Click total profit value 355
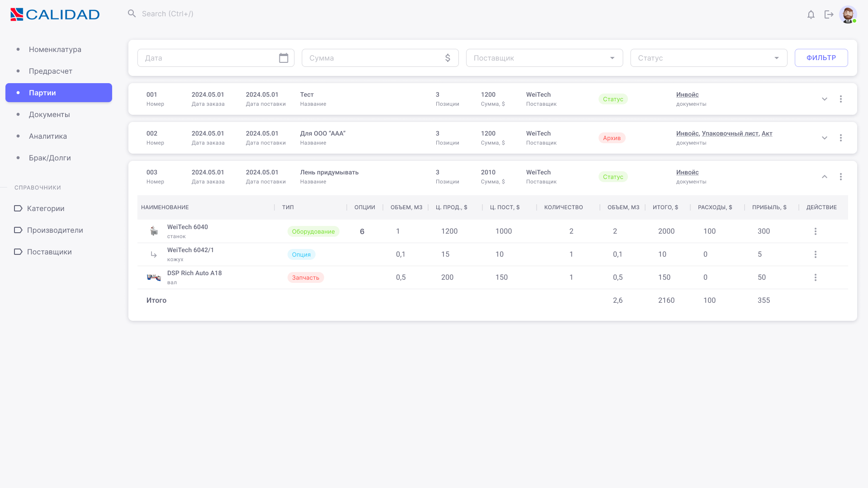 [764, 300]
